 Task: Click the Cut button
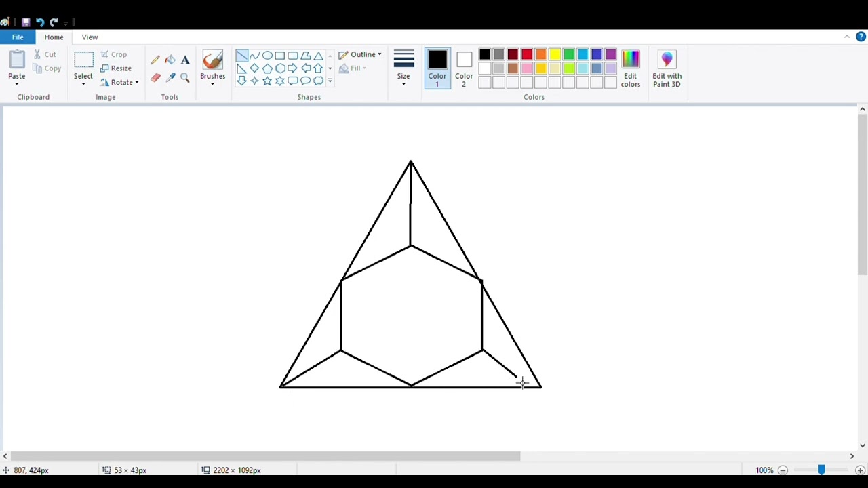pos(45,54)
